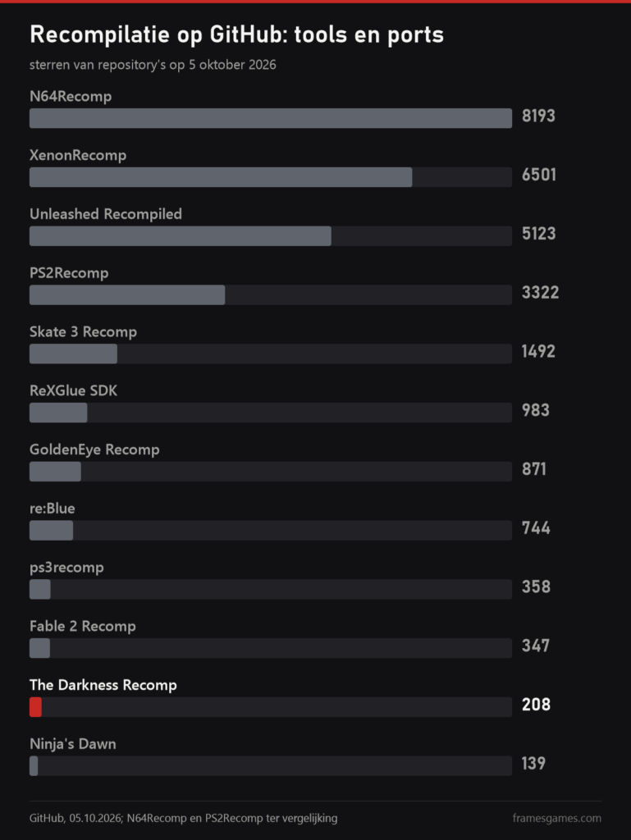The image size is (631, 840).
Task: Click the PS2Recomp bar
Action: 127,294
